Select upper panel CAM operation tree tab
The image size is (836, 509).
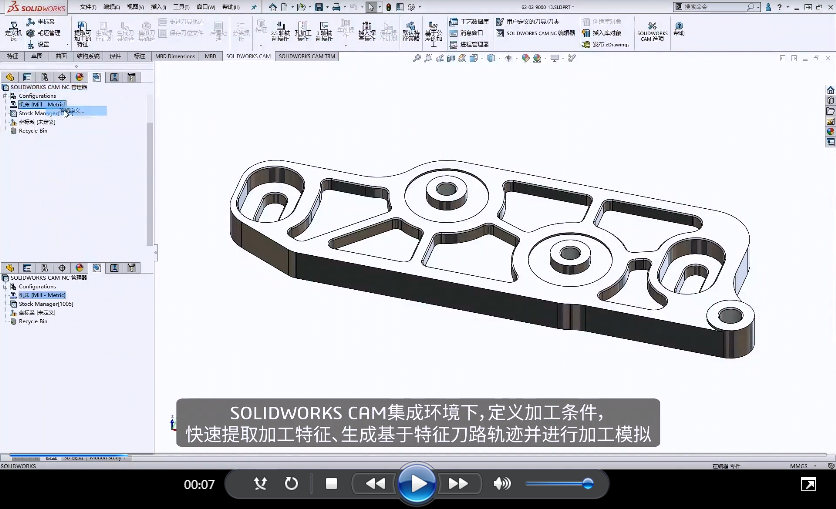[114, 77]
